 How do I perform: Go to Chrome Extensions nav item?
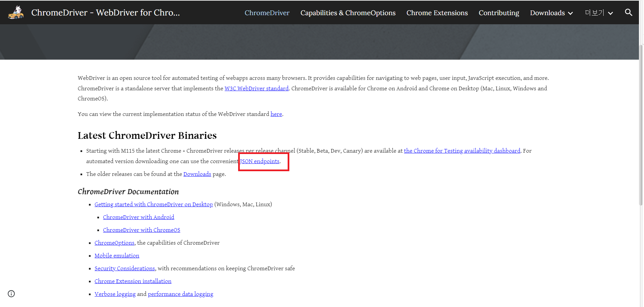pos(437,13)
